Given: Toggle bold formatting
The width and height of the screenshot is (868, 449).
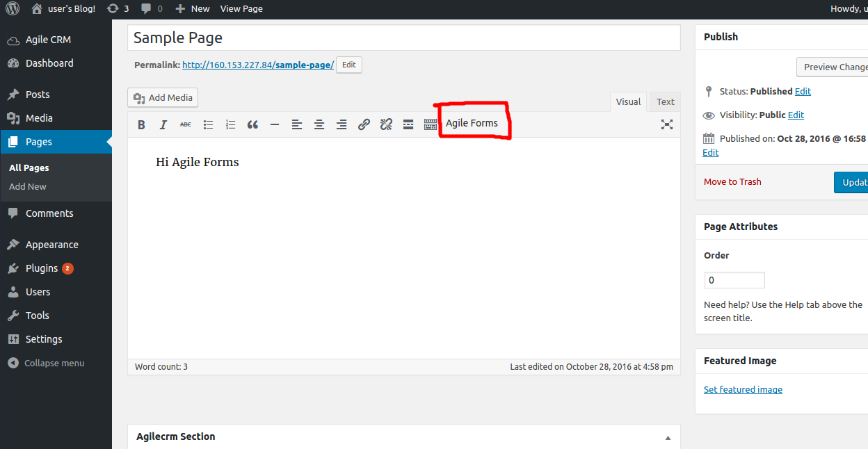Looking at the screenshot, I should click(x=141, y=124).
